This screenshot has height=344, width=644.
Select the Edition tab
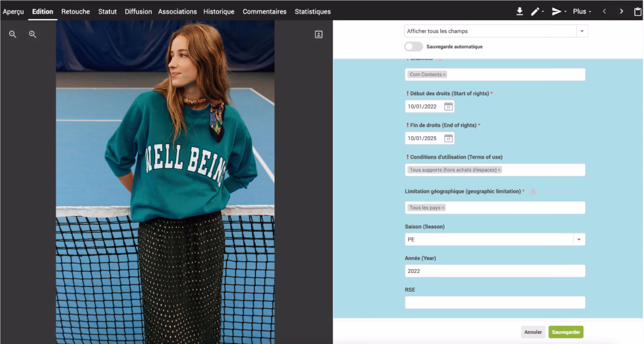click(x=43, y=11)
